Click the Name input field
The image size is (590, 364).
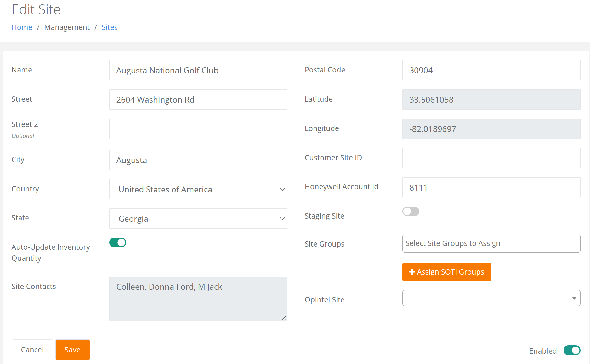[198, 70]
